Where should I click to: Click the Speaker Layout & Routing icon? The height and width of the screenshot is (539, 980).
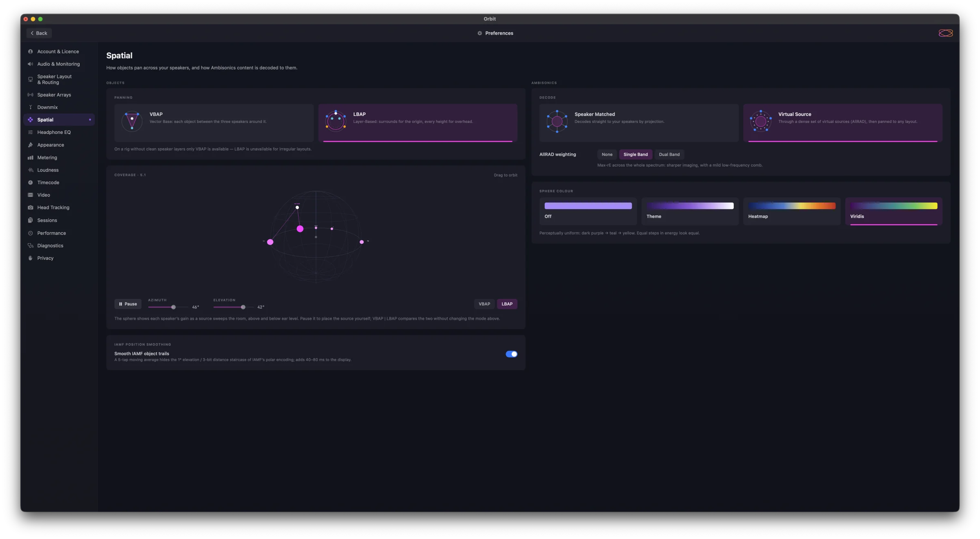(30, 79)
